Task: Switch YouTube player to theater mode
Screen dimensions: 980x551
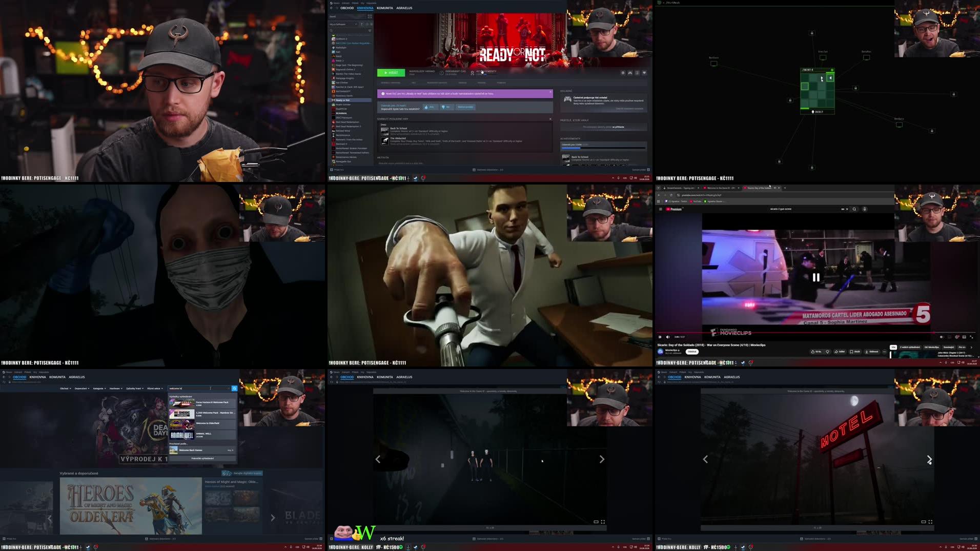Action: click(x=964, y=337)
